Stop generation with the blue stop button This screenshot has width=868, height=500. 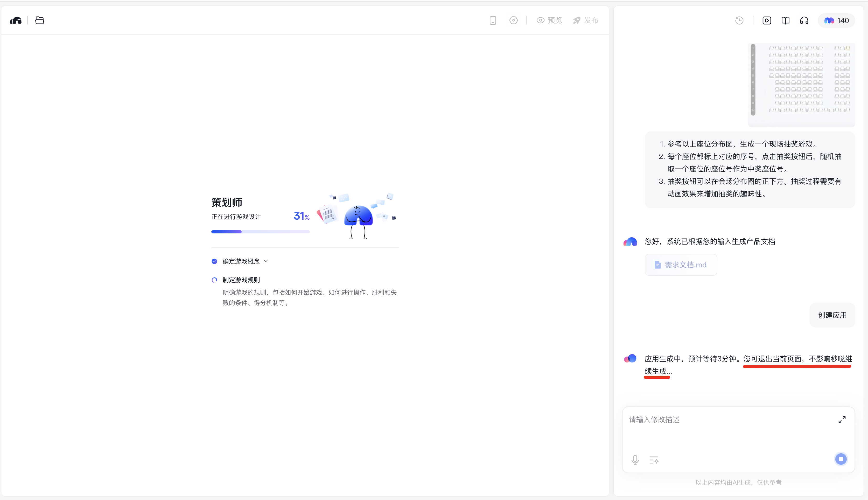point(841,459)
